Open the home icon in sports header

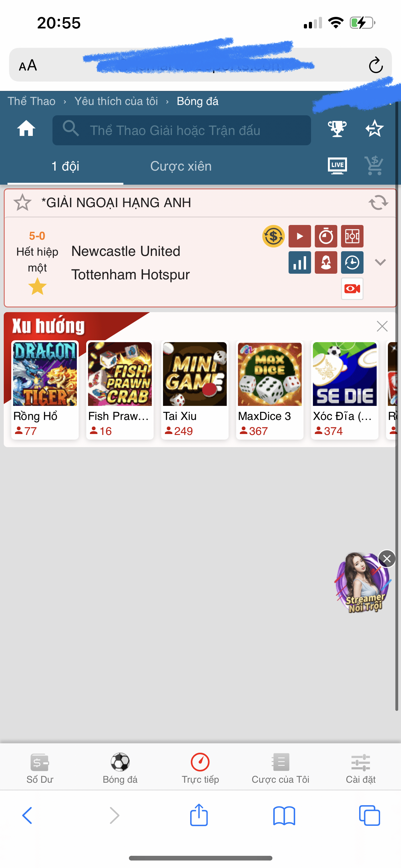[26, 128]
